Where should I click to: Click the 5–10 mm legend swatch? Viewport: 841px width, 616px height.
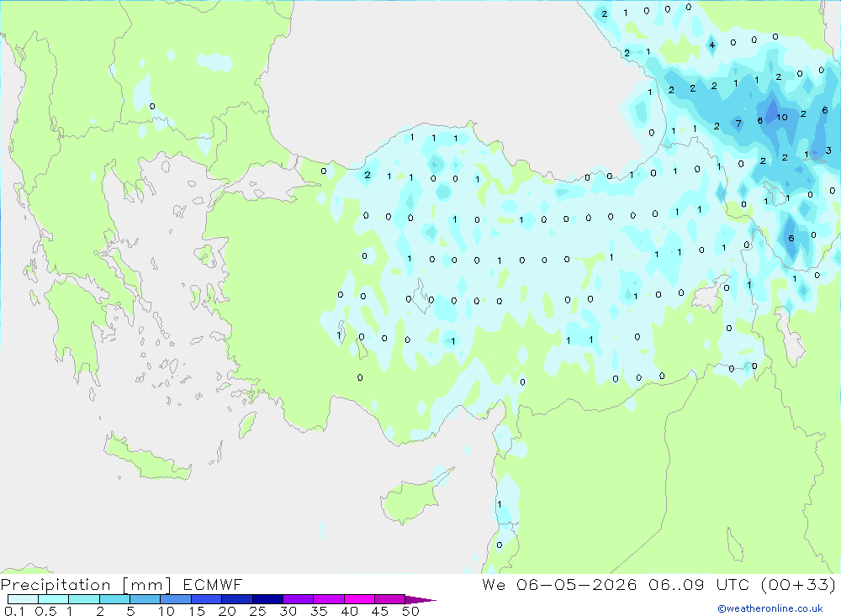point(145,599)
